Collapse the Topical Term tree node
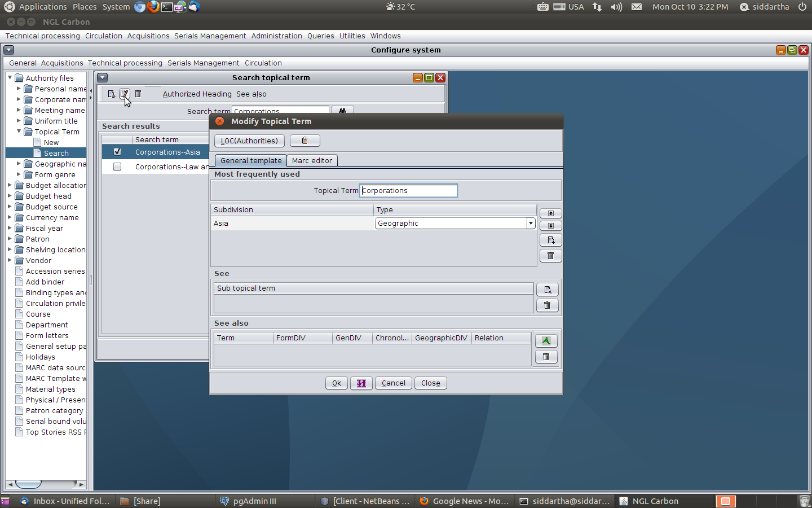This screenshot has width=812, height=508. click(x=19, y=132)
